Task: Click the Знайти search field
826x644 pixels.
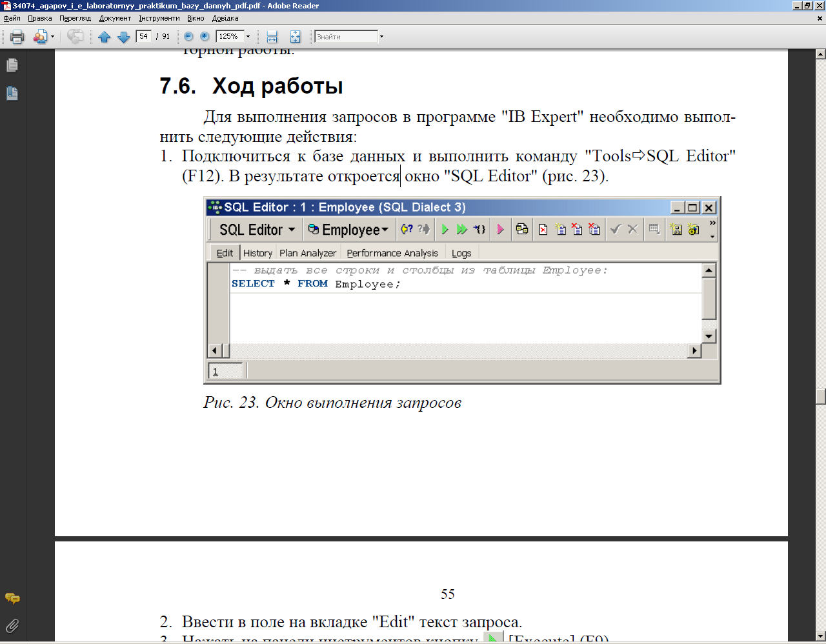Action: point(346,37)
